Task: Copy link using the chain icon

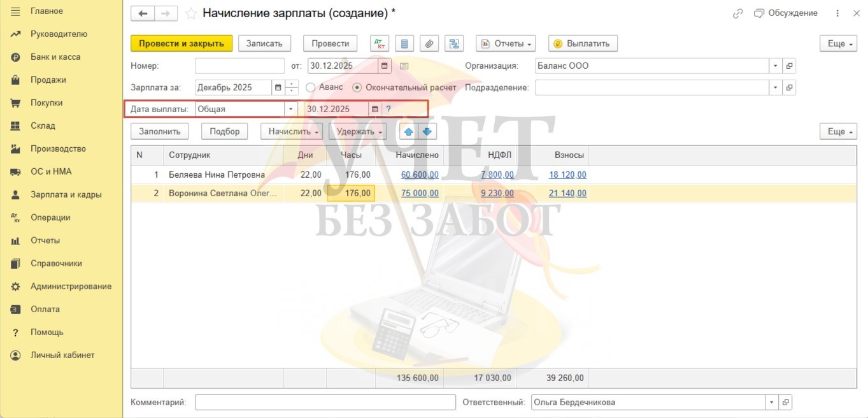Action: coord(738,13)
